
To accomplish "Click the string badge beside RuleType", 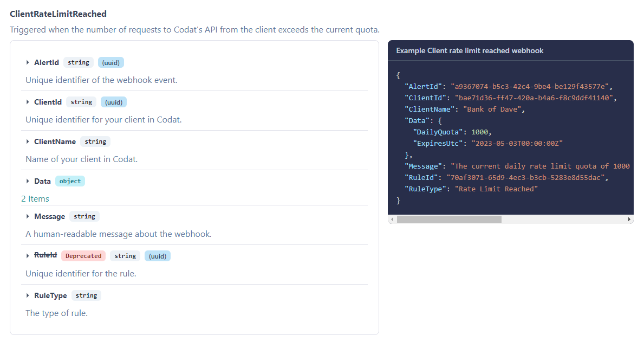I will (x=86, y=295).
